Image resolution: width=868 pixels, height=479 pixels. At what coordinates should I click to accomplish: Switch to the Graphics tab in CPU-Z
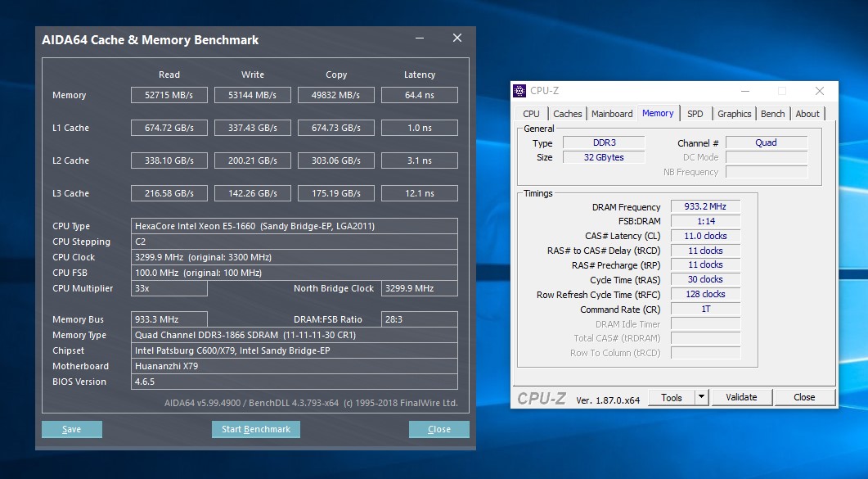(734, 114)
